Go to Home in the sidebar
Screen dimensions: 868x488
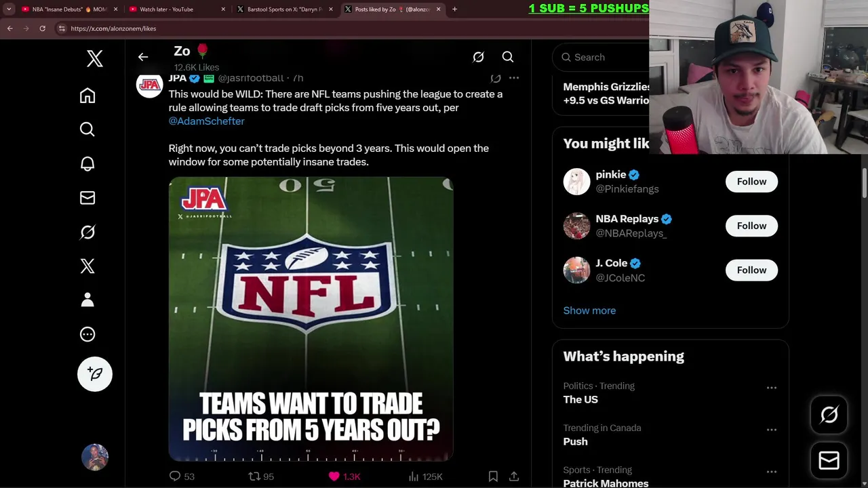click(87, 96)
